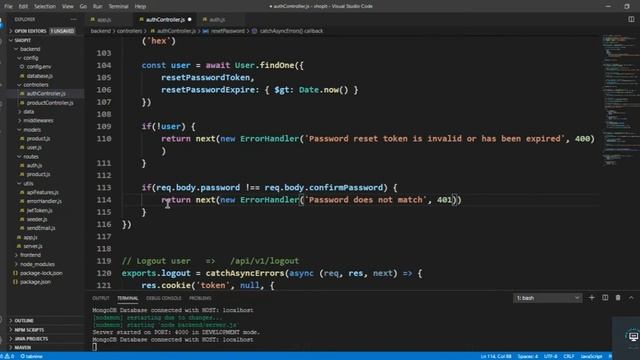Open the Help menu

(140, 6)
